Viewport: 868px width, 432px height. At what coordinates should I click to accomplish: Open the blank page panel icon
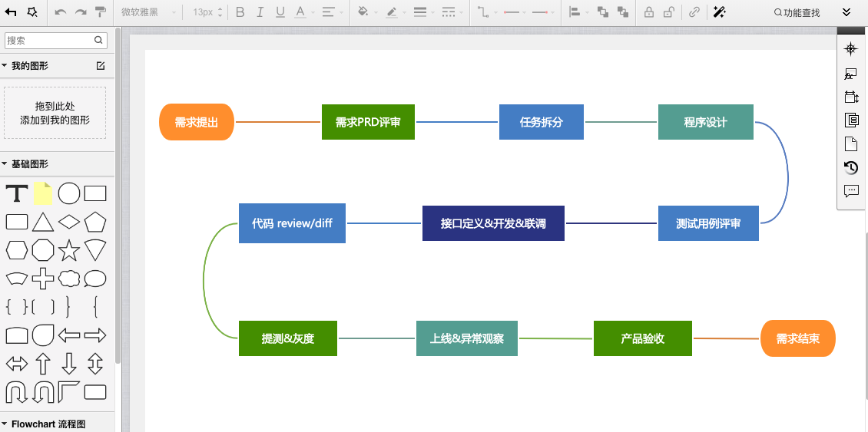pyautogui.click(x=851, y=143)
